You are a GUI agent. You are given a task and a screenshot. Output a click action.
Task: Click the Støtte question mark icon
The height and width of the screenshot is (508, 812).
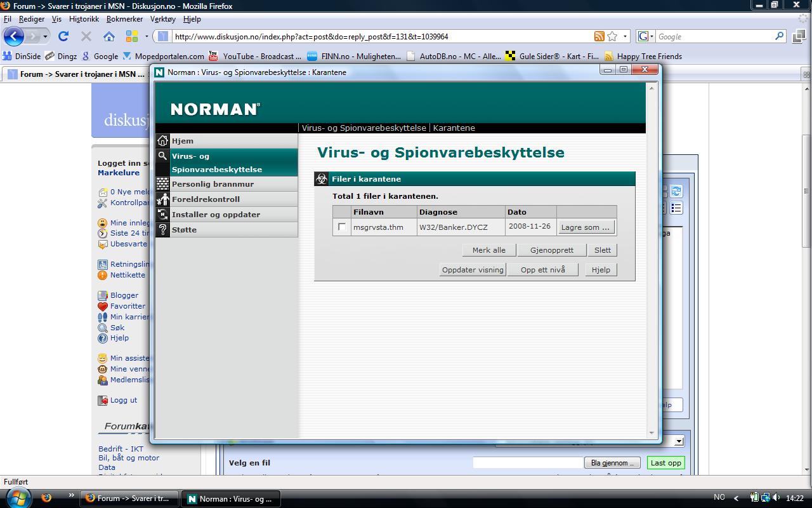tap(163, 229)
